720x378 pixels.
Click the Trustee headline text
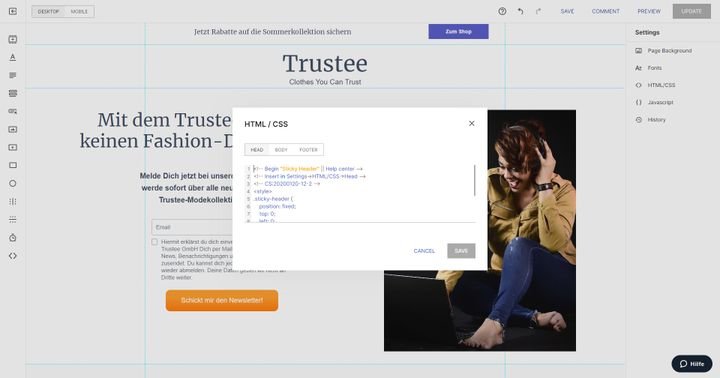pos(325,63)
